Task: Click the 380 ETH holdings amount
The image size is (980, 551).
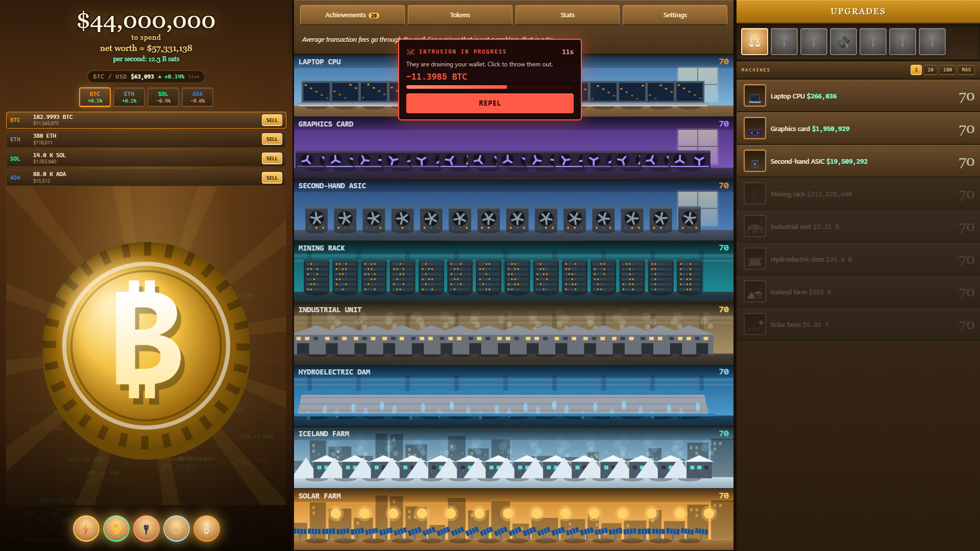Action: click(45, 136)
